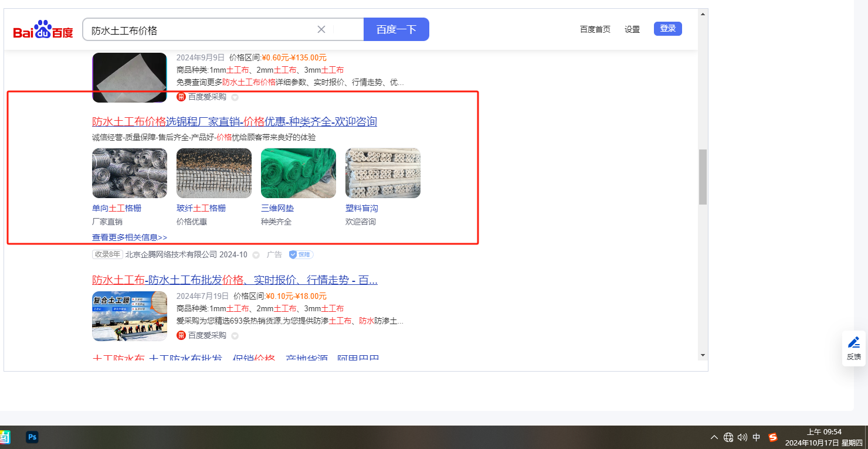Image resolution: width=868 pixels, height=449 pixels.
Task: Clear the search box with the X icon
Action: 321,29
